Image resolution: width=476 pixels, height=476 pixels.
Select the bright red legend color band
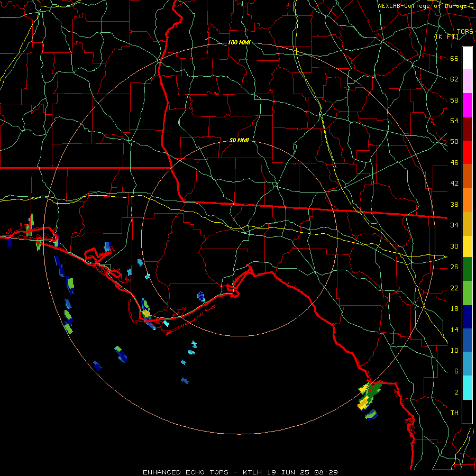pos(467,152)
